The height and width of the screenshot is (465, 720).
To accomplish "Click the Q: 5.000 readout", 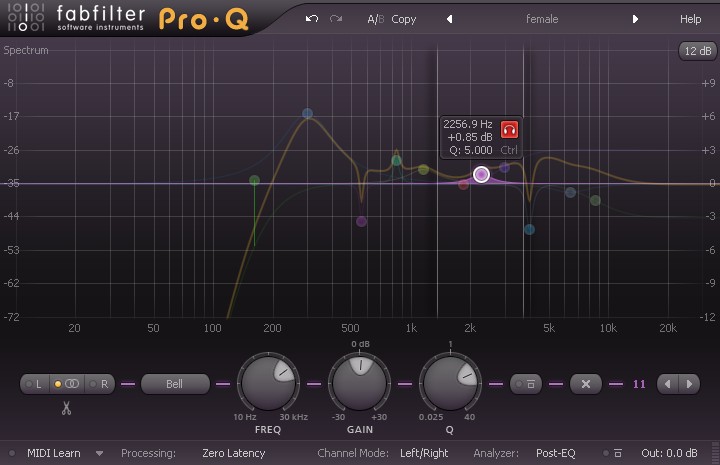I will [x=471, y=150].
